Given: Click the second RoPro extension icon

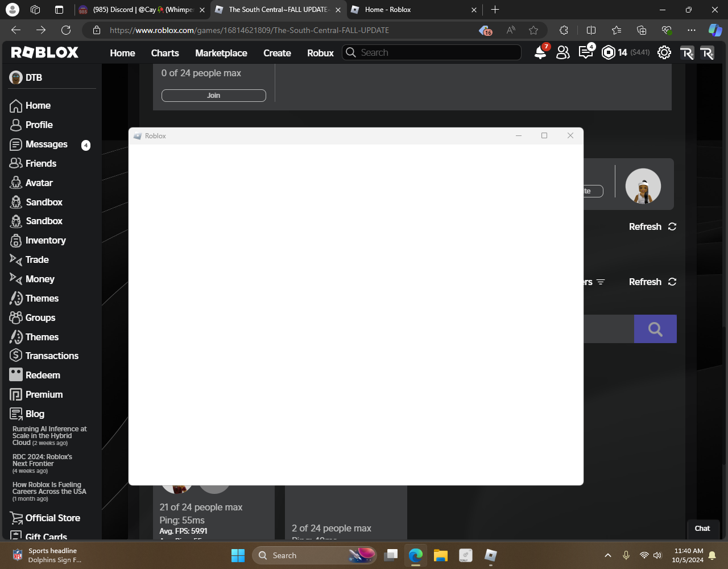Looking at the screenshot, I should point(707,53).
